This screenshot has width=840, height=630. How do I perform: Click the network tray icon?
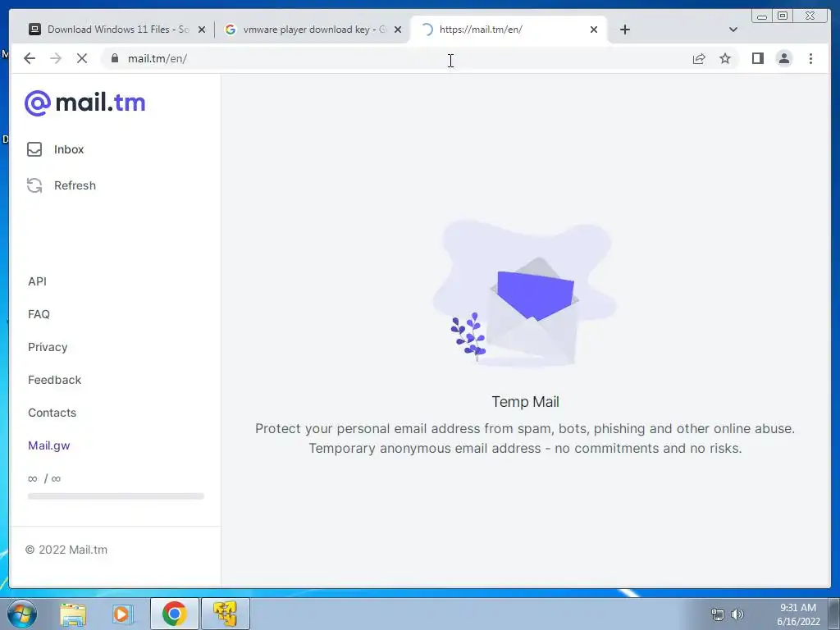tap(717, 614)
